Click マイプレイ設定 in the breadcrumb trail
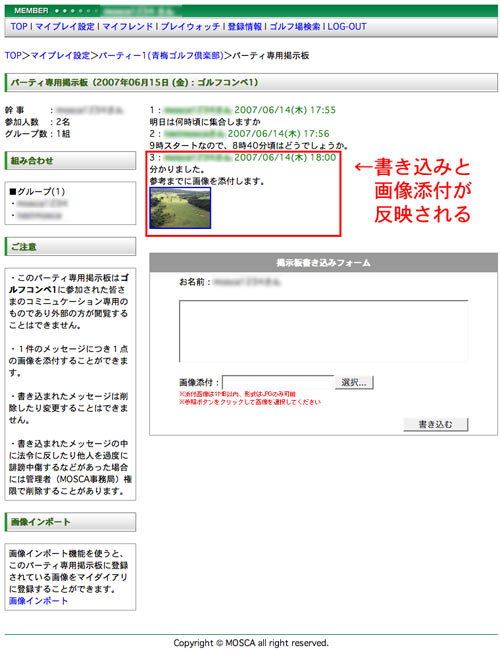The image size is (500, 650). click(x=60, y=55)
